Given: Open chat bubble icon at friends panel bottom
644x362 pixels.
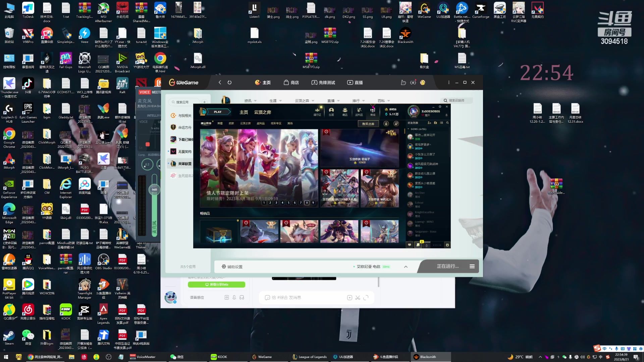Looking at the screenshot, I should point(409,245).
